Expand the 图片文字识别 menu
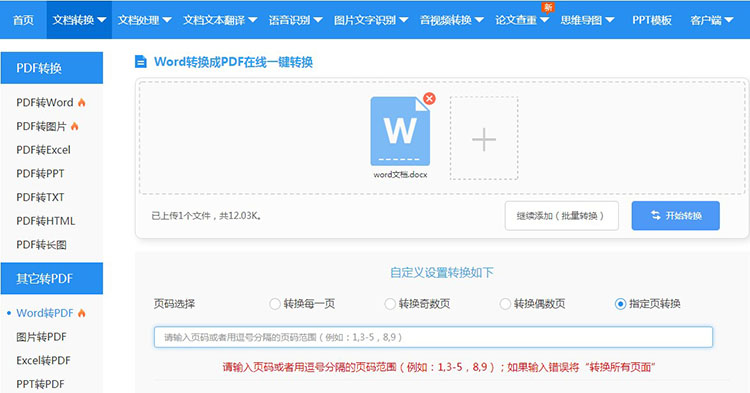 coord(371,20)
